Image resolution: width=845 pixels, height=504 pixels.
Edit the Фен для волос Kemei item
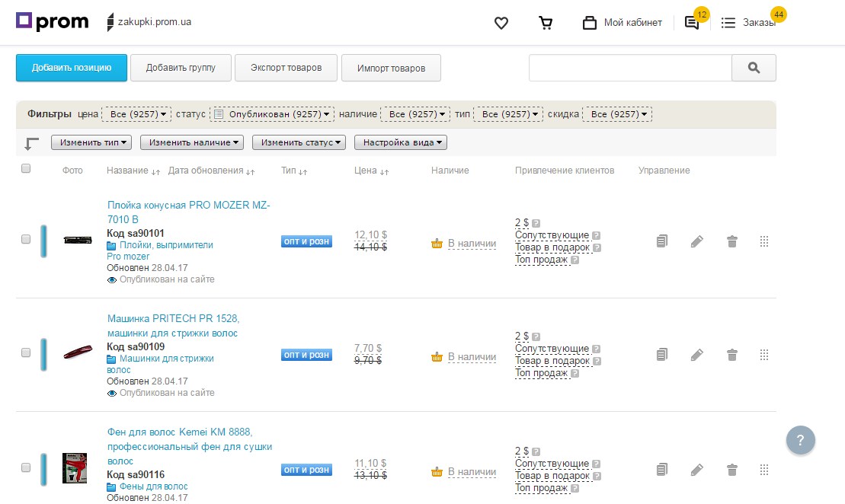coord(697,470)
